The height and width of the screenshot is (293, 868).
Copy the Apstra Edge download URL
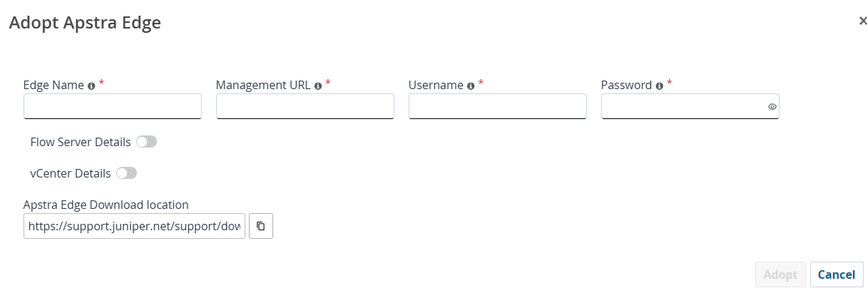[x=261, y=226]
